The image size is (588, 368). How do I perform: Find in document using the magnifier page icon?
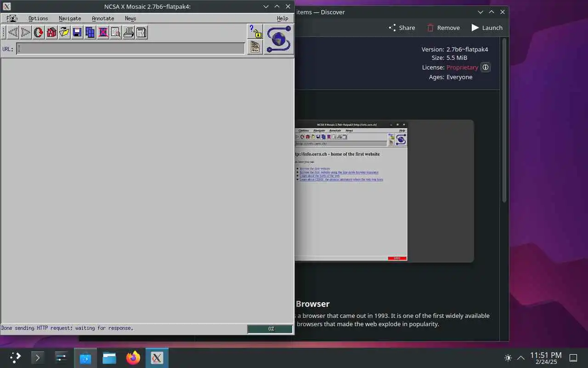[116, 32]
